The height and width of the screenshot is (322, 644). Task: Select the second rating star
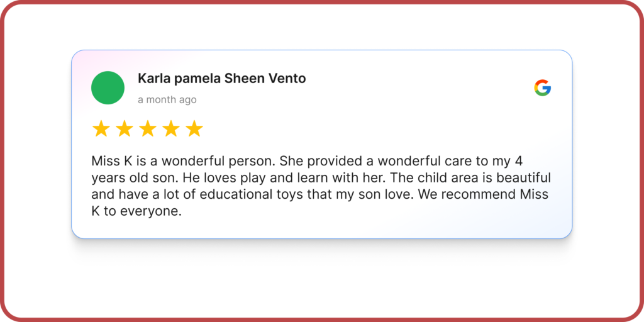[x=125, y=129]
